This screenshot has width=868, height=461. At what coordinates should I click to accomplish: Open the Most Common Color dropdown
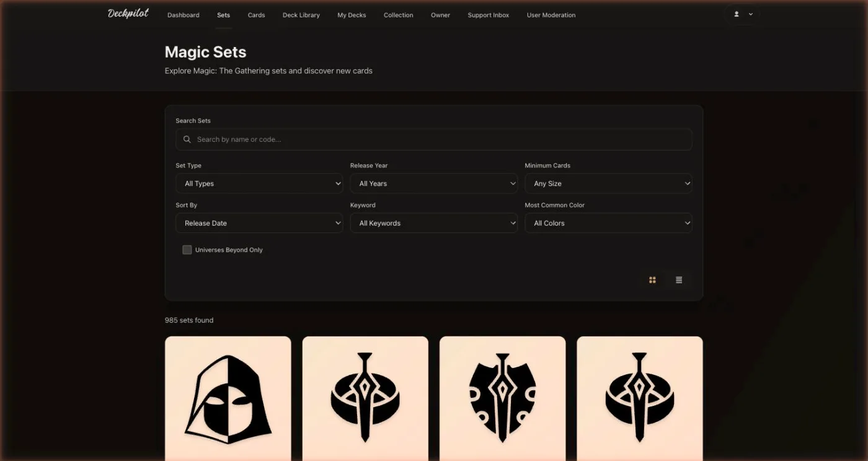[608, 223]
